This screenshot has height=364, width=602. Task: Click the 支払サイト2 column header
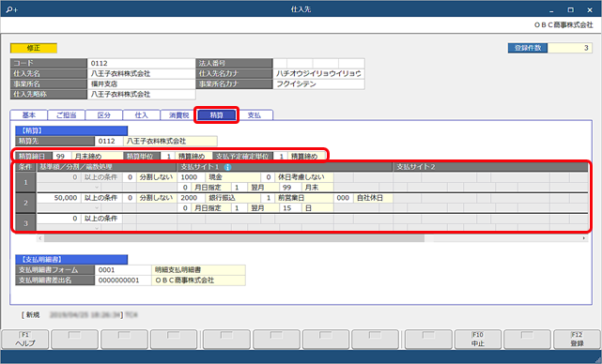tap(490, 167)
